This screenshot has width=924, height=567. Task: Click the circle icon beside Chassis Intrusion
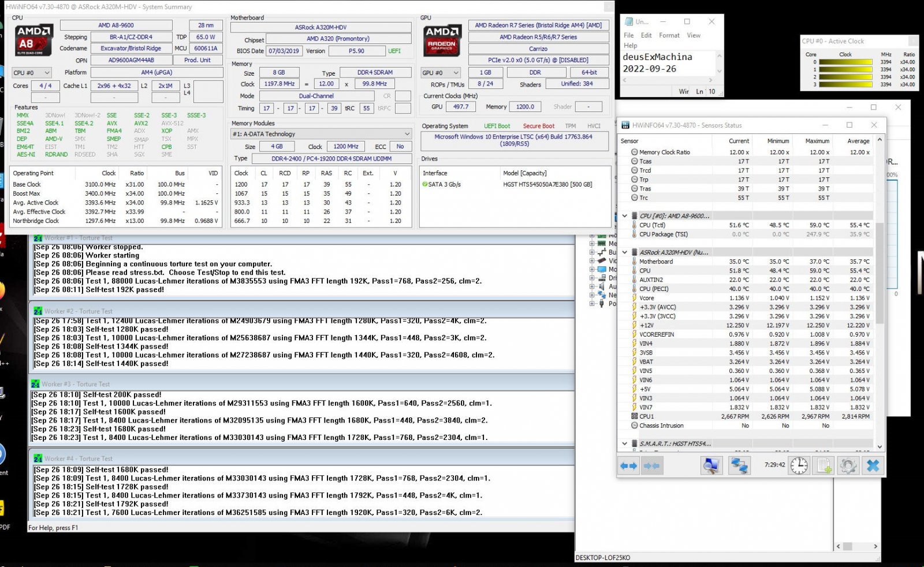(634, 426)
